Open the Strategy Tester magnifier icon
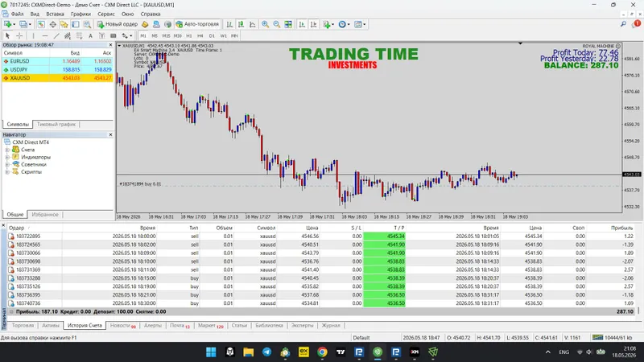The image size is (644, 362). pyautogui.click(x=87, y=25)
